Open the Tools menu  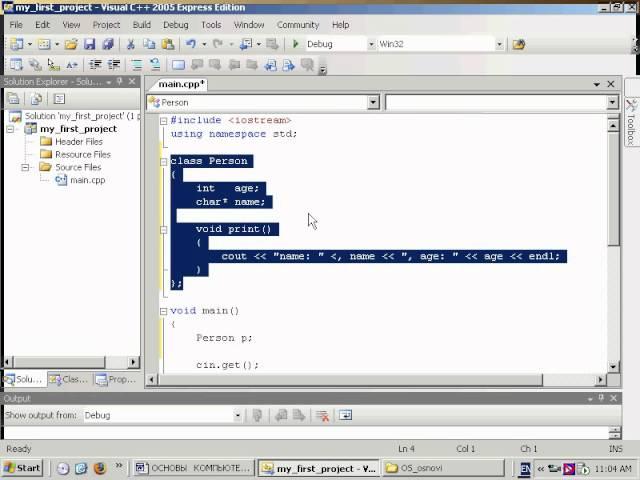211,24
